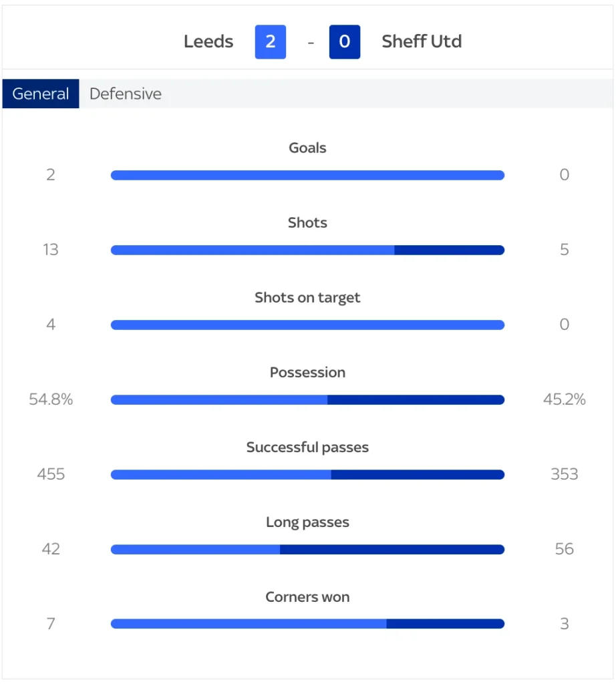
Task: Click the Corners won comparison bar
Action: [x=307, y=624]
